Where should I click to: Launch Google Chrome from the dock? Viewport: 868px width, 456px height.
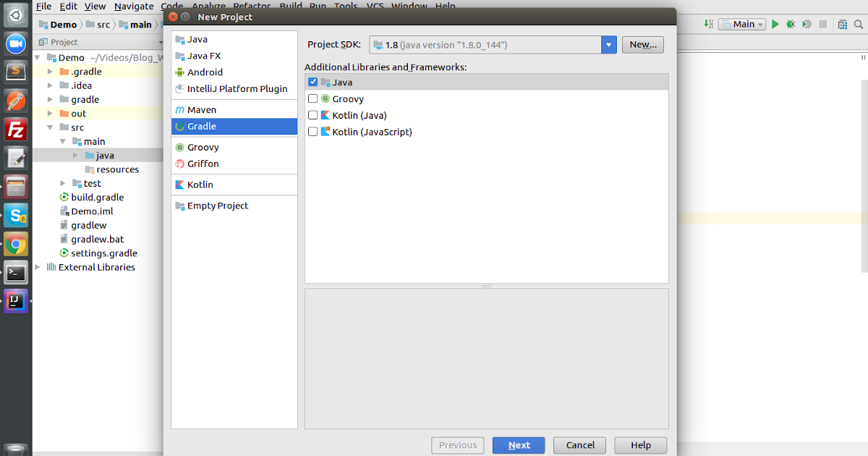tap(16, 244)
